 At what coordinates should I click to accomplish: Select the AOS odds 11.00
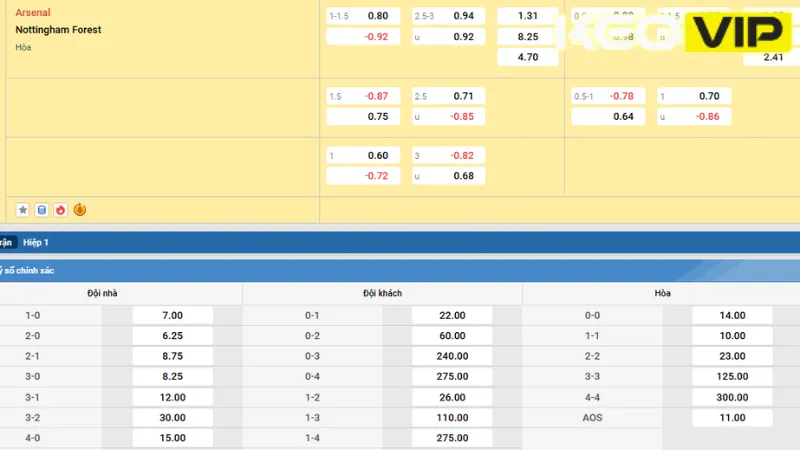click(x=732, y=418)
